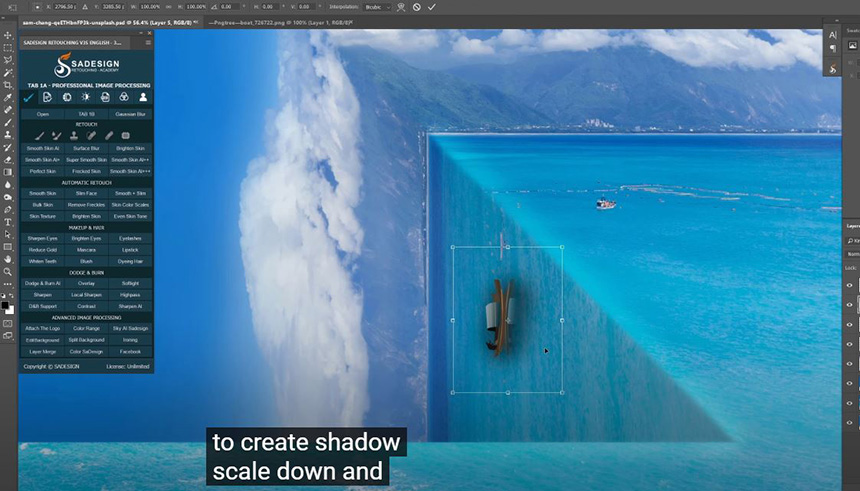Cancel the transform with the cancel icon
This screenshot has width=860, height=491.
tap(417, 7)
